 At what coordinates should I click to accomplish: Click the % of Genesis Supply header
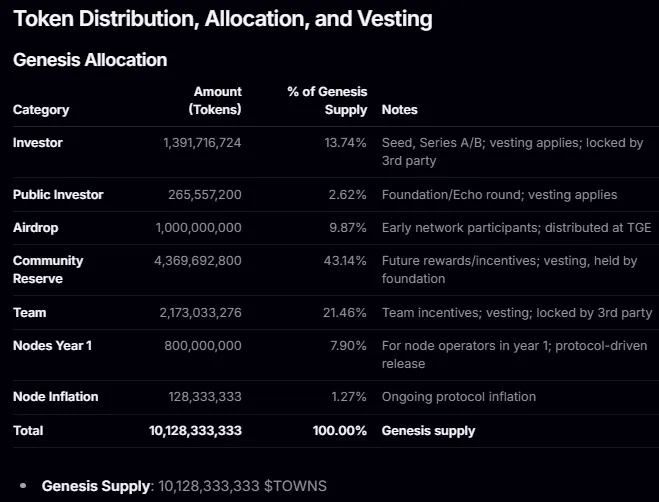coord(327,100)
